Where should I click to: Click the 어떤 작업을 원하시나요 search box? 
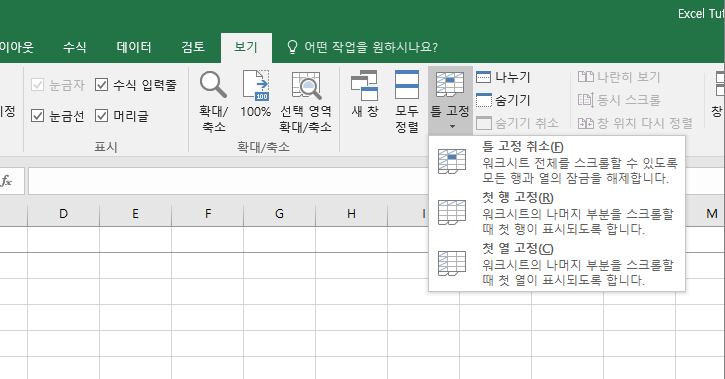370,47
